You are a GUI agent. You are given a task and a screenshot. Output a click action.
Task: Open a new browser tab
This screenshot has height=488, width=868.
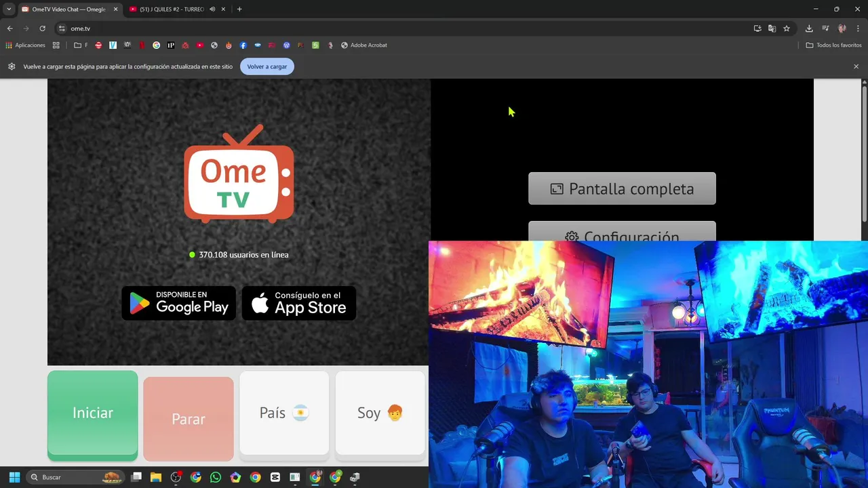239,9
